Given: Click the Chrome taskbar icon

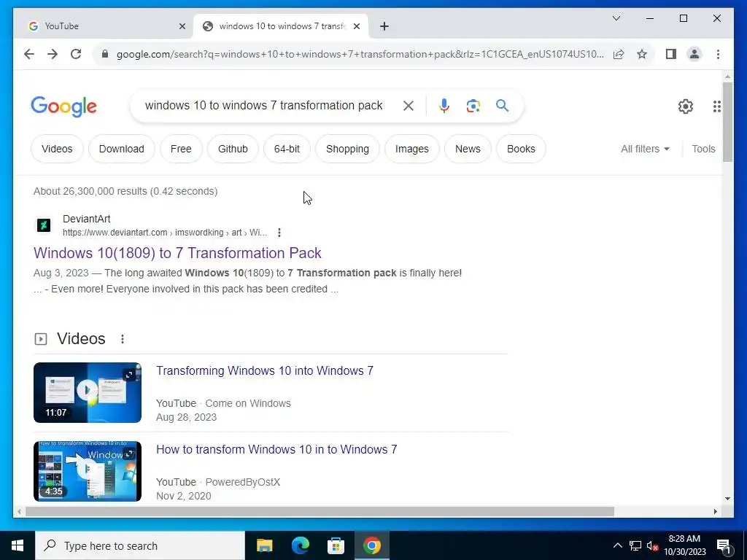Looking at the screenshot, I should click(x=371, y=545).
